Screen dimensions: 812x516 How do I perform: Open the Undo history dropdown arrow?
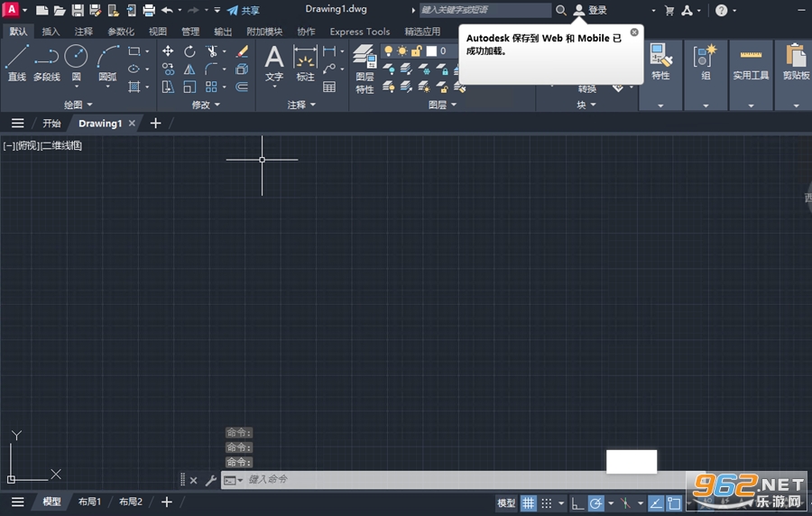click(x=180, y=10)
